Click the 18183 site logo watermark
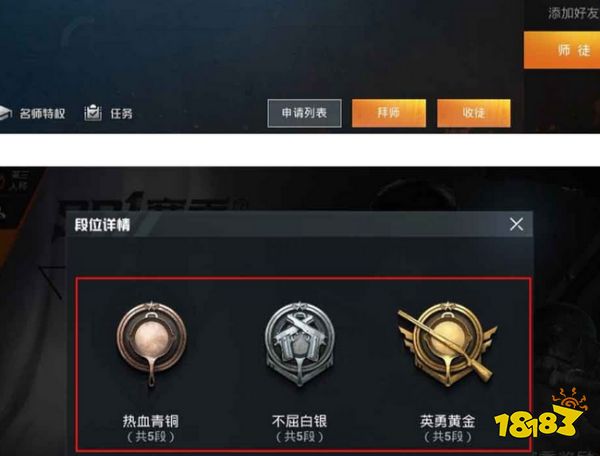The image size is (600, 456). tap(541, 415)
